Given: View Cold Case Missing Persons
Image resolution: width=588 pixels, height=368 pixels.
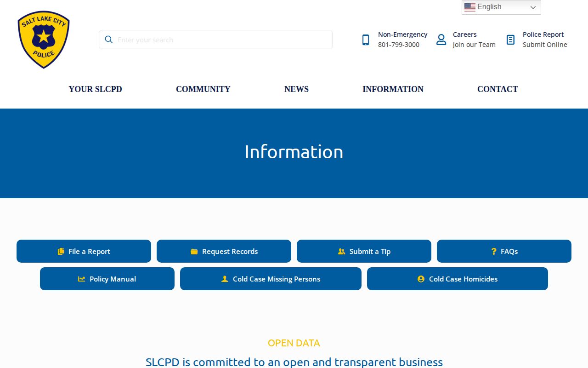Looking at the screenshot, I should point(271,279).
